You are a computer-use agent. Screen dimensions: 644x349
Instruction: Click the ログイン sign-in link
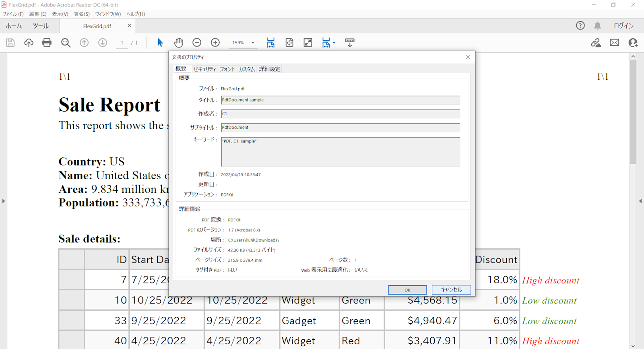point(623,25)
